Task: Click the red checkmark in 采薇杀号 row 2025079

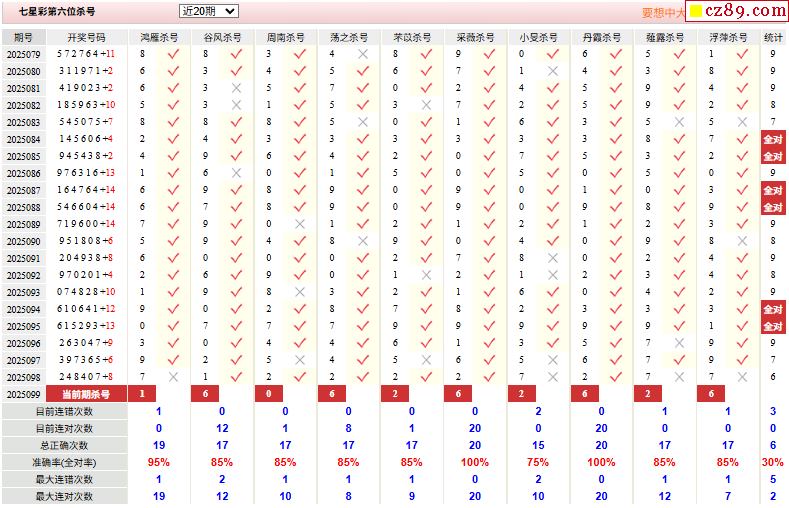Action: [x=489, y=54]
